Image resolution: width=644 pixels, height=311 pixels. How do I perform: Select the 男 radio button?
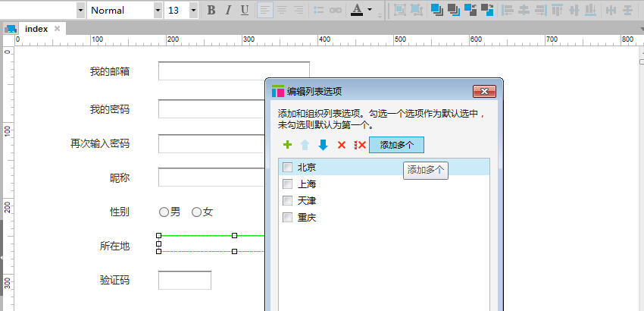point(164,212)
